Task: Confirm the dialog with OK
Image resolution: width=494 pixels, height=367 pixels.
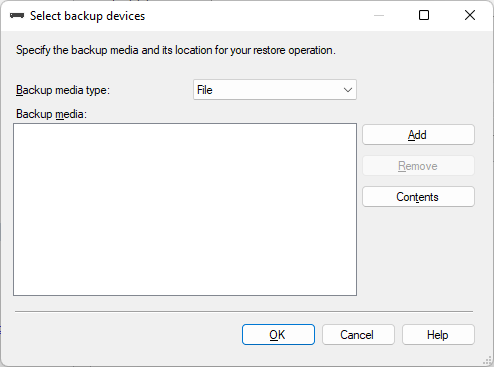Action: coord(278,334)
